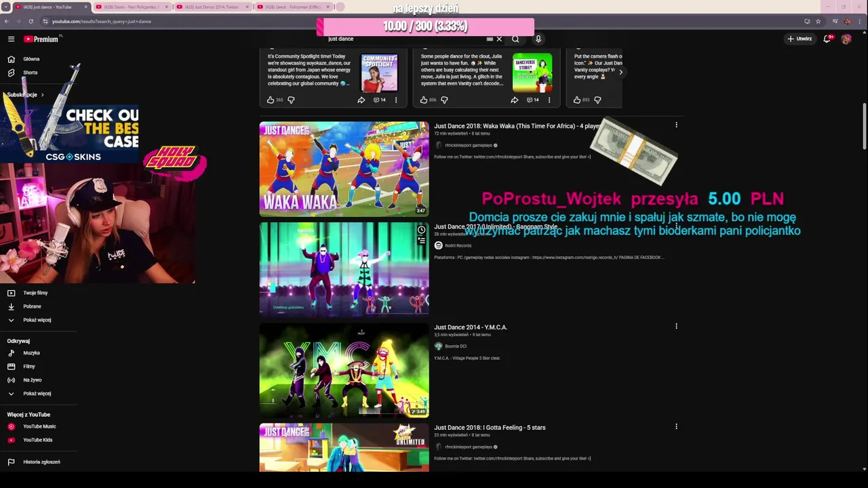868x488 pixels.
Task: Launch YouTube Music from the sidebar
Action: click(39, 426)
